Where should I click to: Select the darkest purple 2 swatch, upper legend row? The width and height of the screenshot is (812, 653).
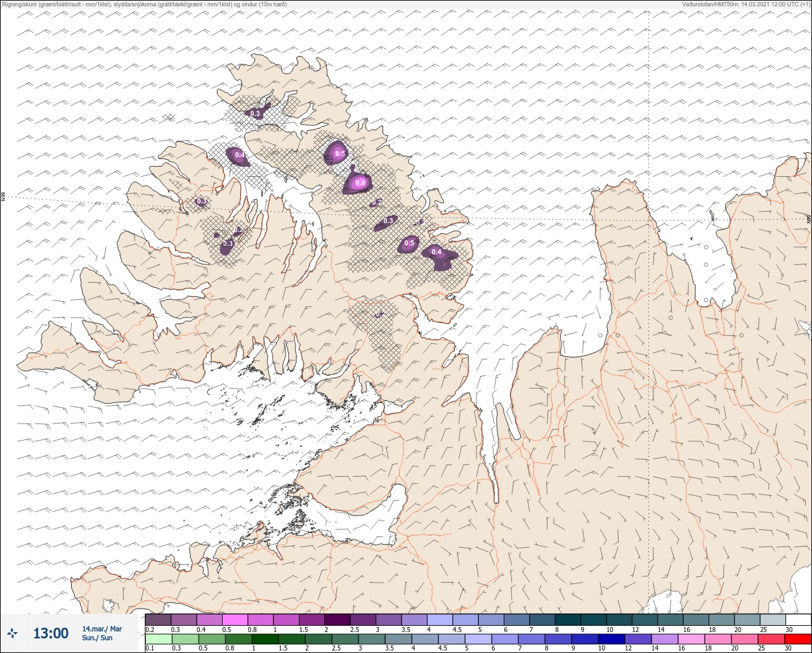point(337,619)
